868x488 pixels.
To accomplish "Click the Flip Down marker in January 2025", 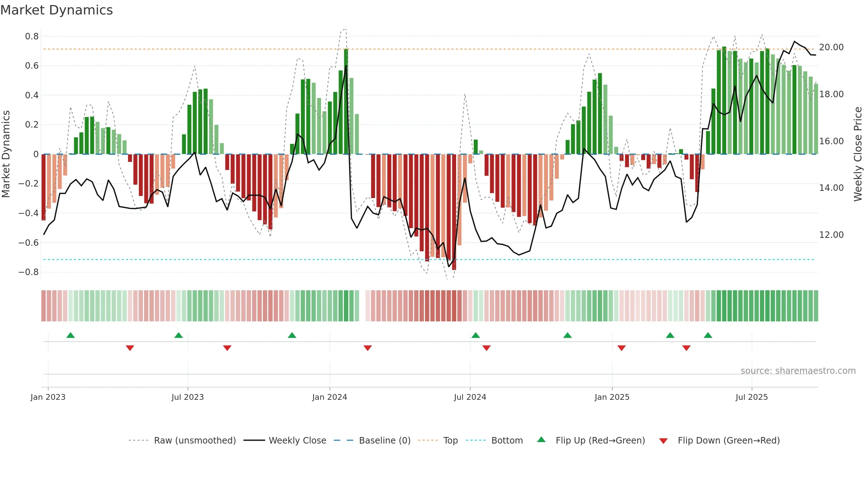I will tap(621, 348).
